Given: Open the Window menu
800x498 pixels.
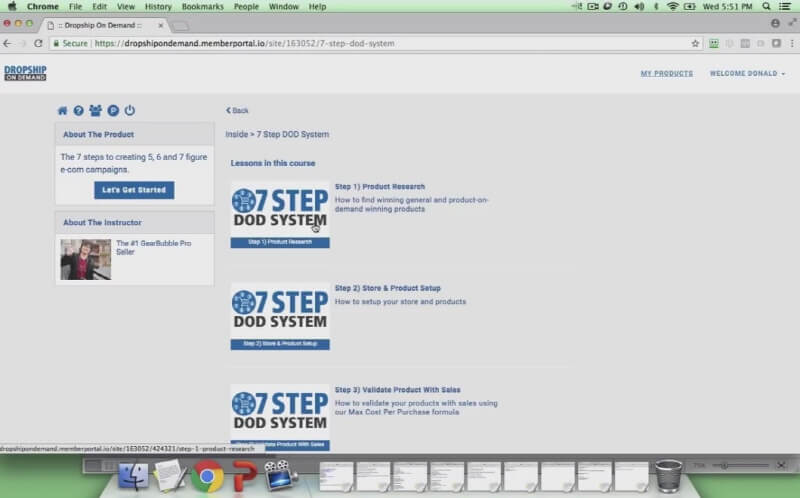Looking at the screenshot, I should [x=284, y=7].
